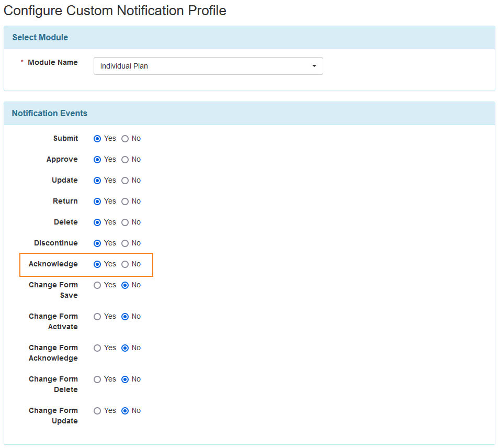Enable Change Form Save with Yes
The image size is (499, 448).
click(97, 285)
